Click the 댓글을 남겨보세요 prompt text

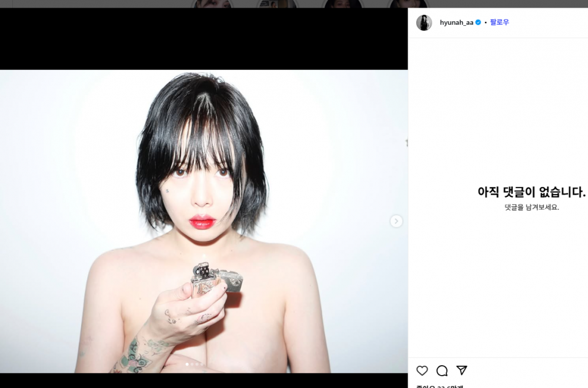[532, 208]
